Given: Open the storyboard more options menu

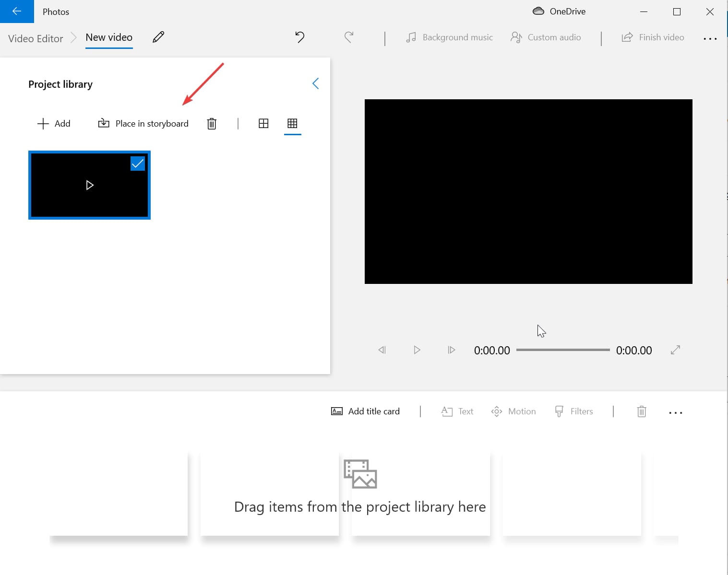Looking at the screenshot, I should coord(675,412).
